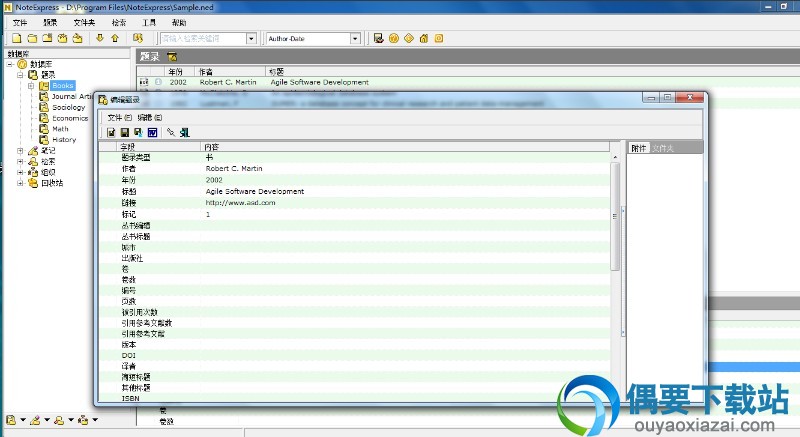This screenshot has height=437, width=800.
Task: Click the house icon in main toolbar
Action: tap(423, 38)
